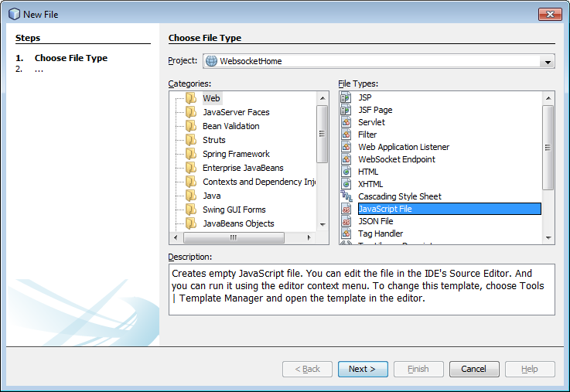
Task: Choose the Servlet file type
Action: point(371,122)
